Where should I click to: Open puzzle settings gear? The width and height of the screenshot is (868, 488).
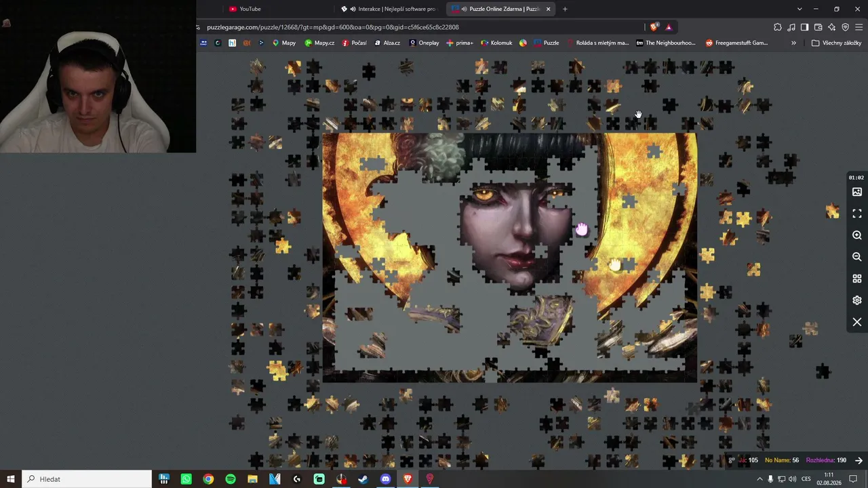click(857, 300)
